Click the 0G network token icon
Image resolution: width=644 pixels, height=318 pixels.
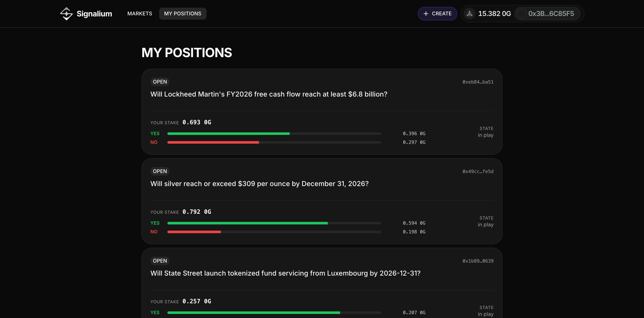click(x=470, y=13)
